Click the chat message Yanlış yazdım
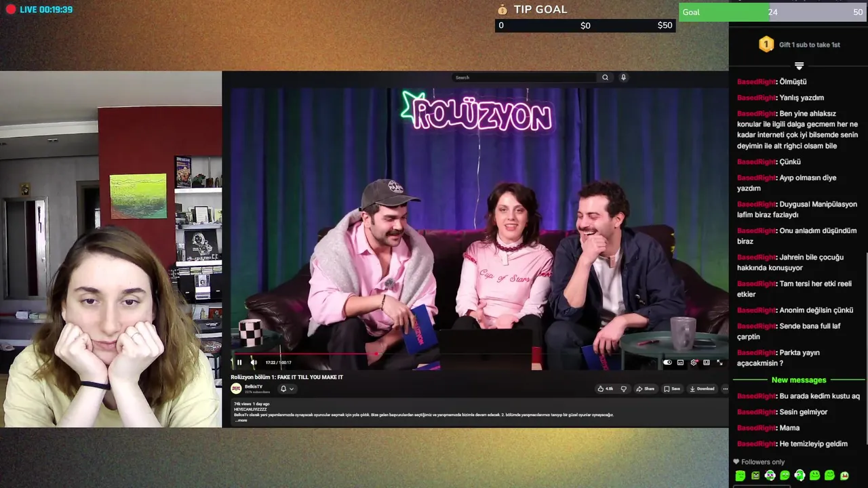 802,98
